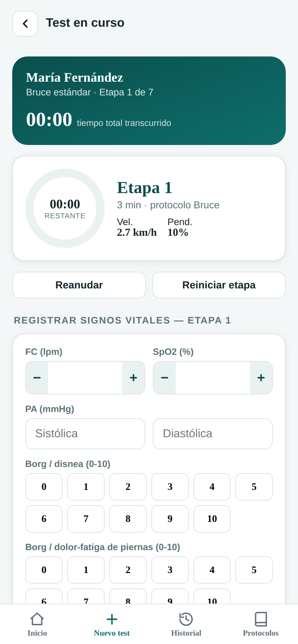Click Reiniciar etapa button
This screenshot has height=644, width=298.
click(x=219, y=285)
